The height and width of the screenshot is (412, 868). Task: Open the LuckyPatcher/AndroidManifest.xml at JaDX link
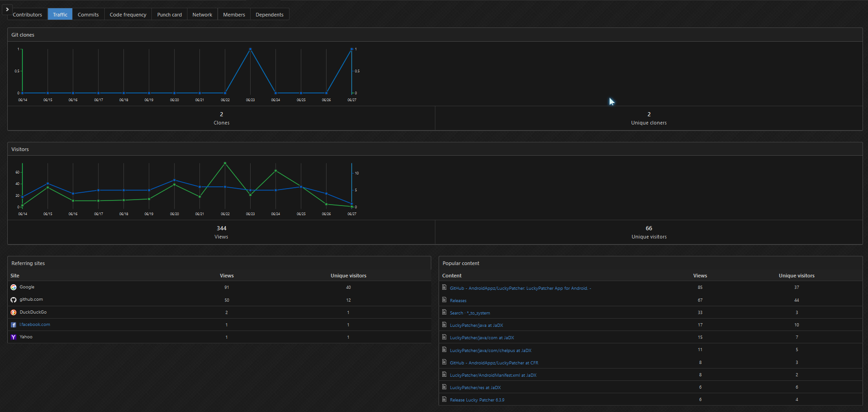pos(493,375)
